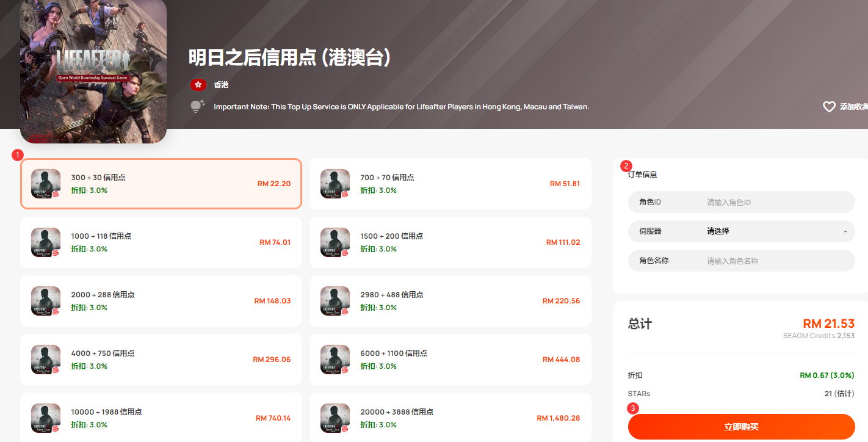Click the RM 21.53 total amount
Image resolution: width=868 pixels, height=442 pixels.
828,324
